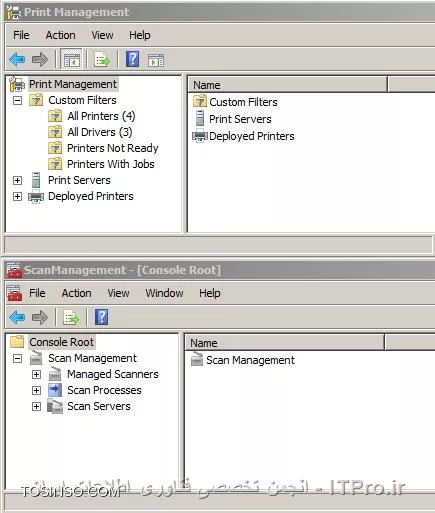Viewport: 435px width, 513px height.
Task: Click Forward arrow in Print Management toolbar
Action: [40, 60]
